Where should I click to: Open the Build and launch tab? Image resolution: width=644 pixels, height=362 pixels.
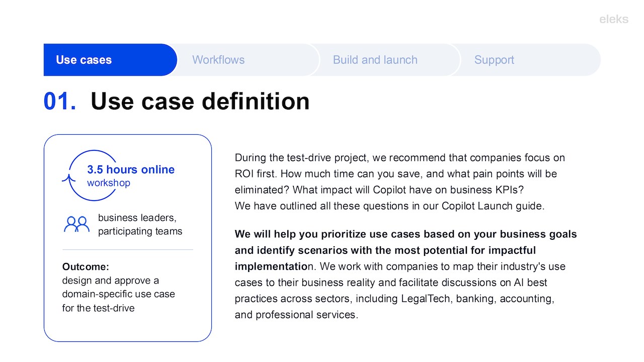(375, 60)
